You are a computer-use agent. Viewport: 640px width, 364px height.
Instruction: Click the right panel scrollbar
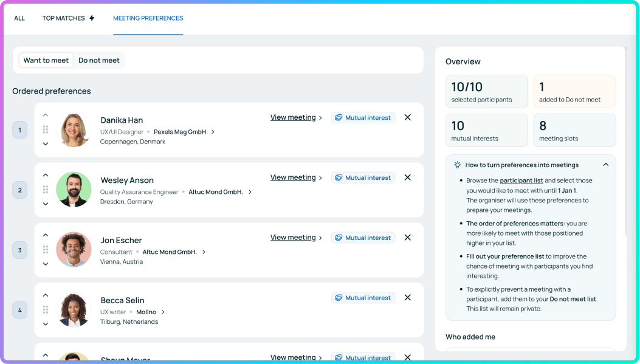(x=625, y=141)
